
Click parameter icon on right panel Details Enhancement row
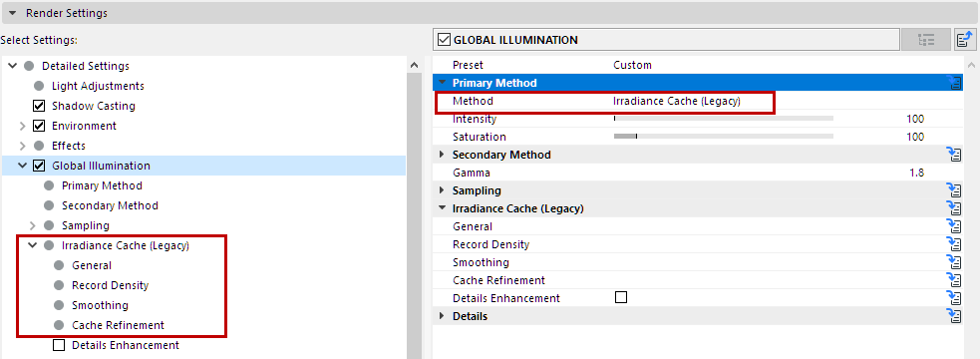pos(954,298)
